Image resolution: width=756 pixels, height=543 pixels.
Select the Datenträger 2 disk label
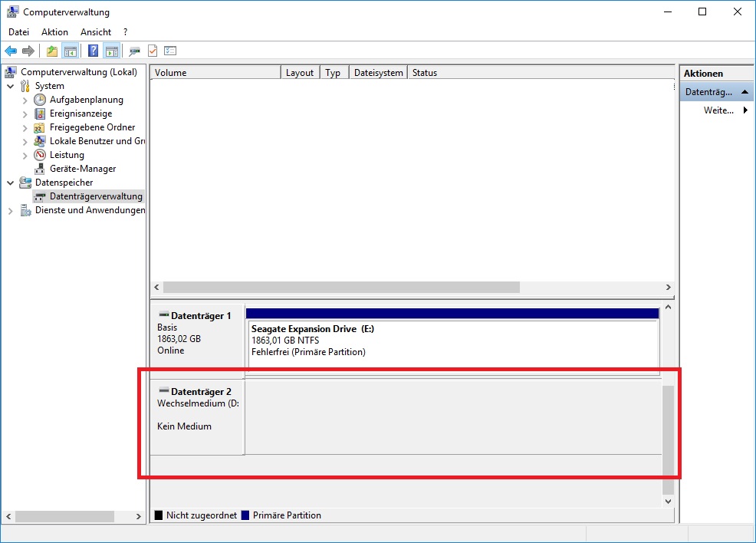tap(201, 392)
